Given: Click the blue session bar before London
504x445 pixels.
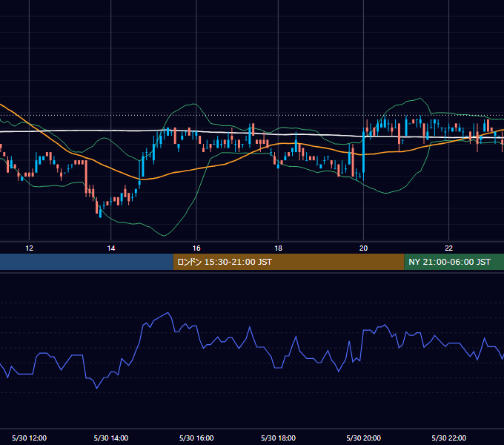Looking at the screenshot, I should pyautogui.click(x=87, y=262).
